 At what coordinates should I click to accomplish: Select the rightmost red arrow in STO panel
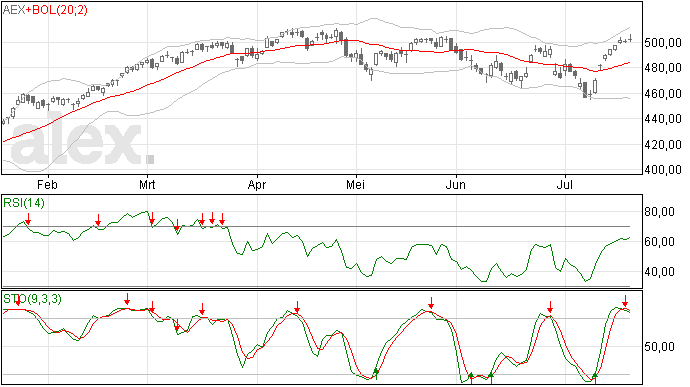click(625, 301)
